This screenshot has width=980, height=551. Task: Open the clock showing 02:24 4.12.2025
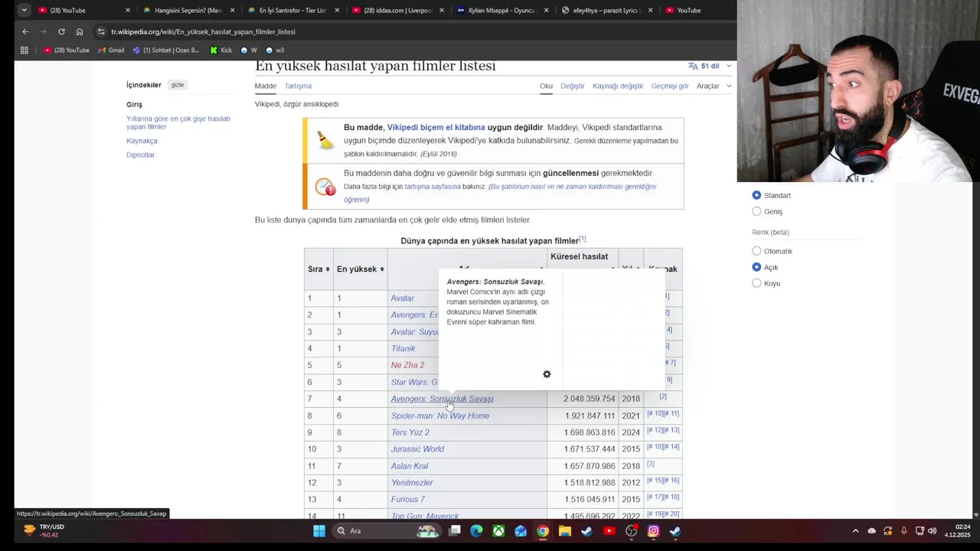point(957,531)
